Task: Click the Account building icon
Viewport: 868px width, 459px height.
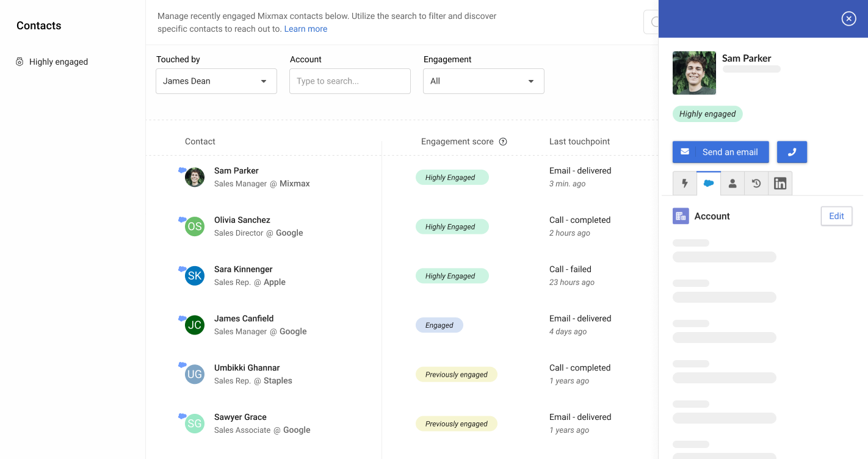Action: pos(681,216)
